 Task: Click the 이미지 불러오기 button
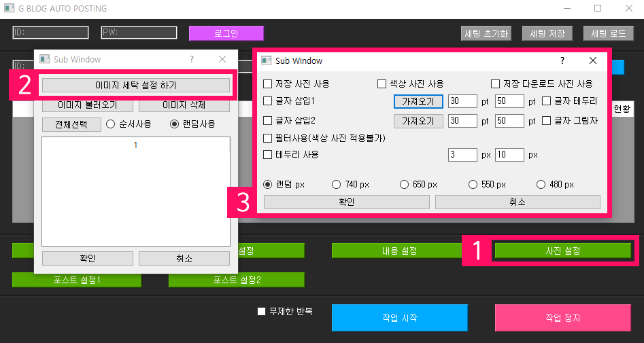[87, 105]
